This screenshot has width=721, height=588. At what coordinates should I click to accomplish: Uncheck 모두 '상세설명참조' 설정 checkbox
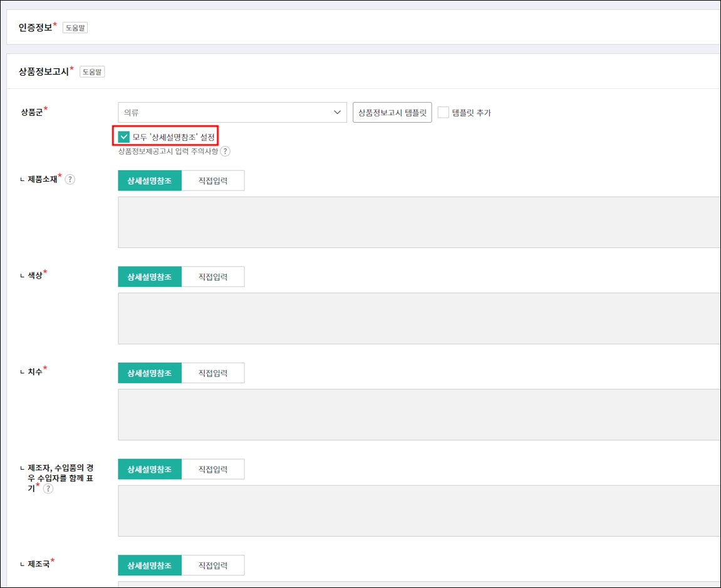123,137
